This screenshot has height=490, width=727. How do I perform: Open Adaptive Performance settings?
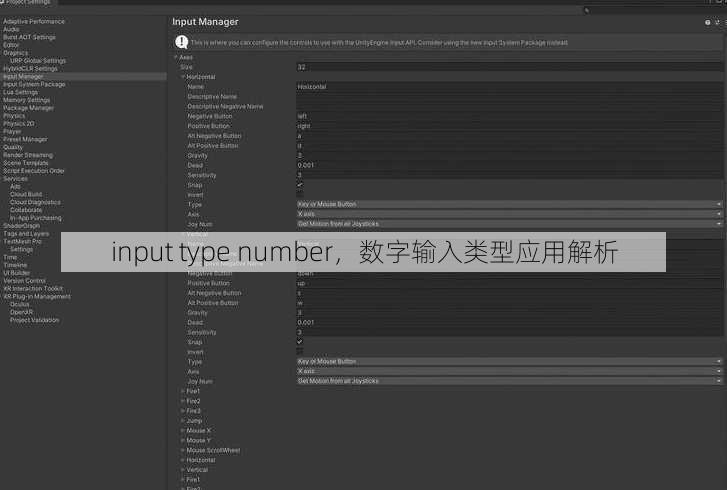(34, 21)
